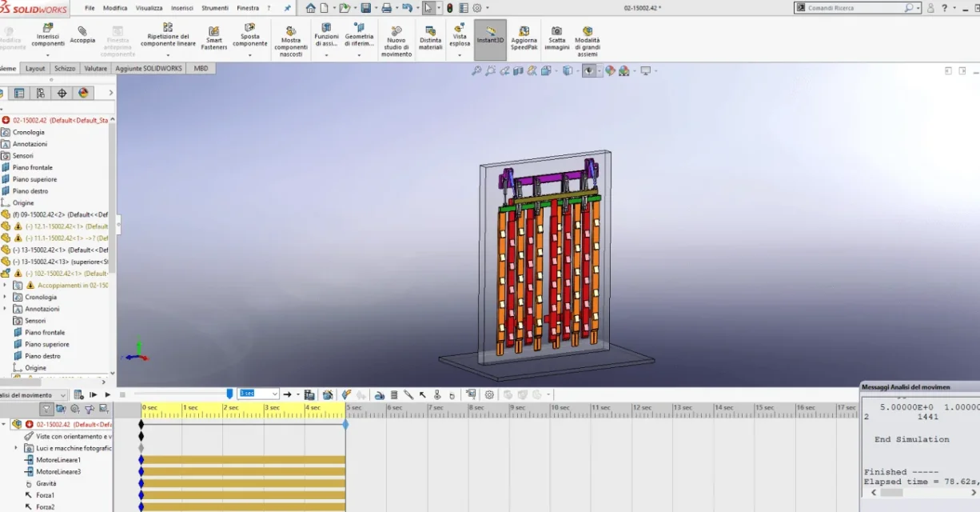Open motion study properties gear icon
Image resolution: width=980 pixels, height=512 pixels.
(x=489, y=394)
